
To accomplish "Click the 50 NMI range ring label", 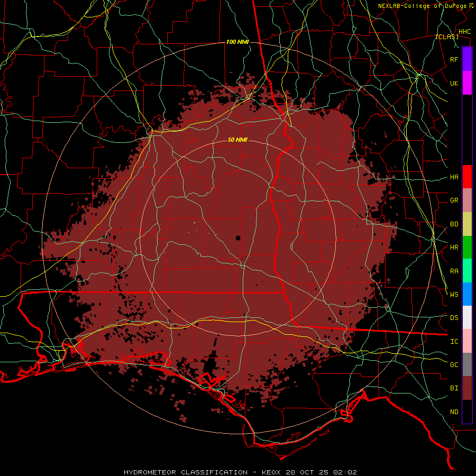I will point(237,140).
